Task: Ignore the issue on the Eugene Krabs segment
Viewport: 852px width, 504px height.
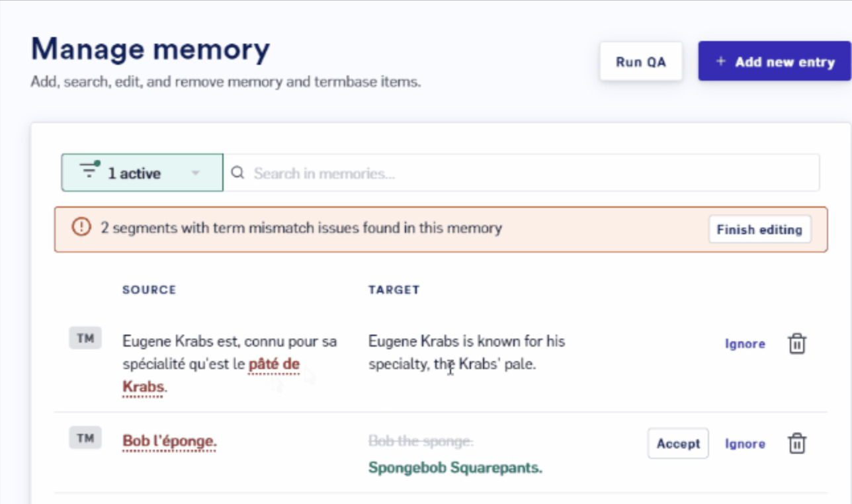Action: tap(745, 344)
